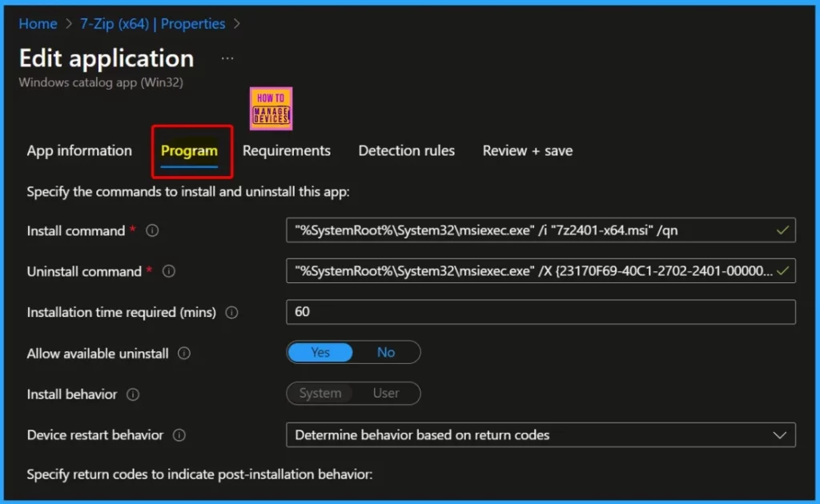Show info for Installation time required
Viewport: 820px width, 504px height.
[231, 312]
